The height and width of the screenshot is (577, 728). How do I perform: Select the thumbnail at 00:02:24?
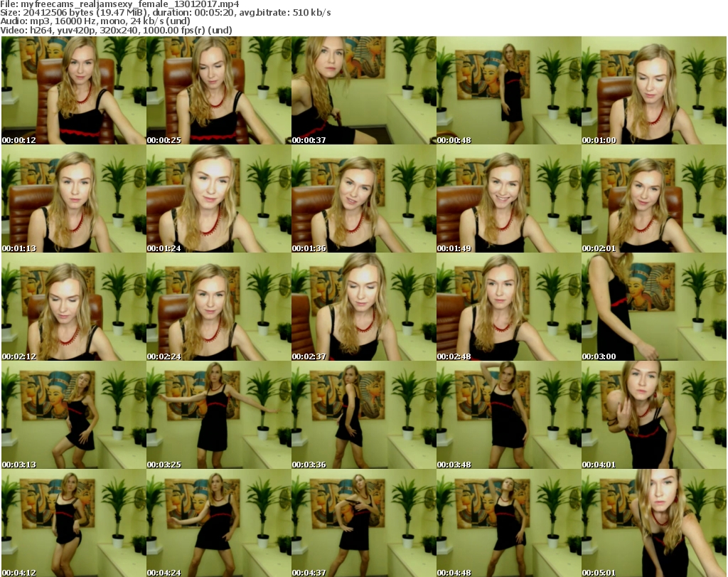coord(219,307)
